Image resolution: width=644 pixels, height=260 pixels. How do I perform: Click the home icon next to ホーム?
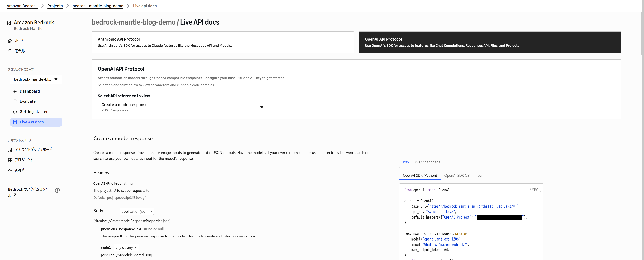pos(10,41)
